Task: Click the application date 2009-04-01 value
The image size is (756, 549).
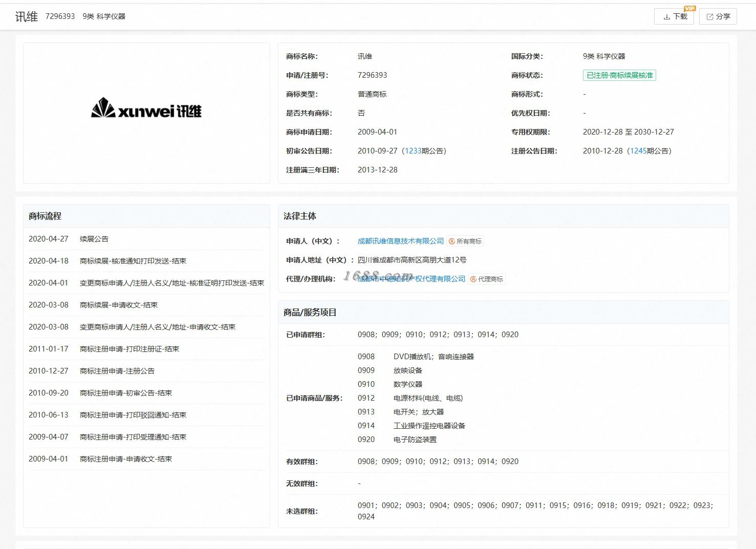Action: tap(377, 132)
